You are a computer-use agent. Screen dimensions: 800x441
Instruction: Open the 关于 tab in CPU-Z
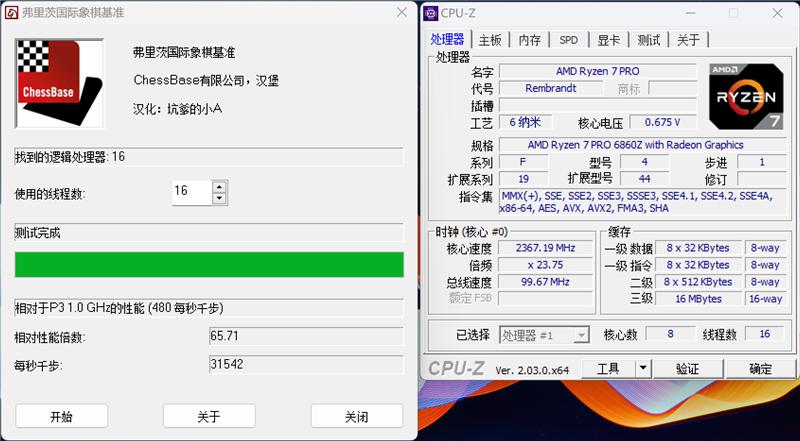688,40
